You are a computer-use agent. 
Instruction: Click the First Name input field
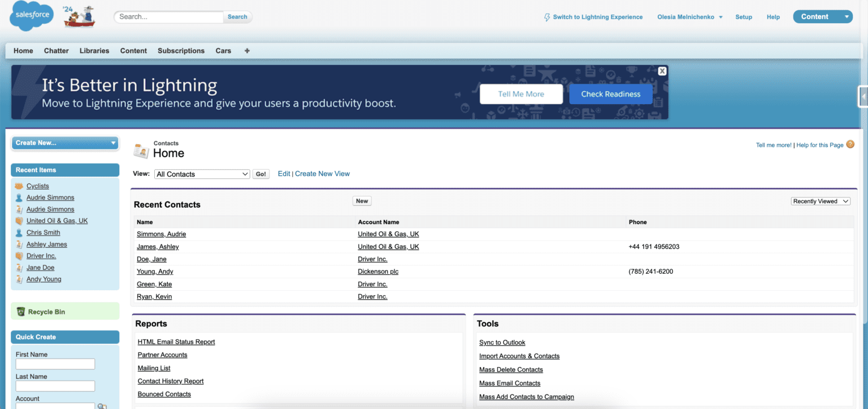[x=55, y=364]
